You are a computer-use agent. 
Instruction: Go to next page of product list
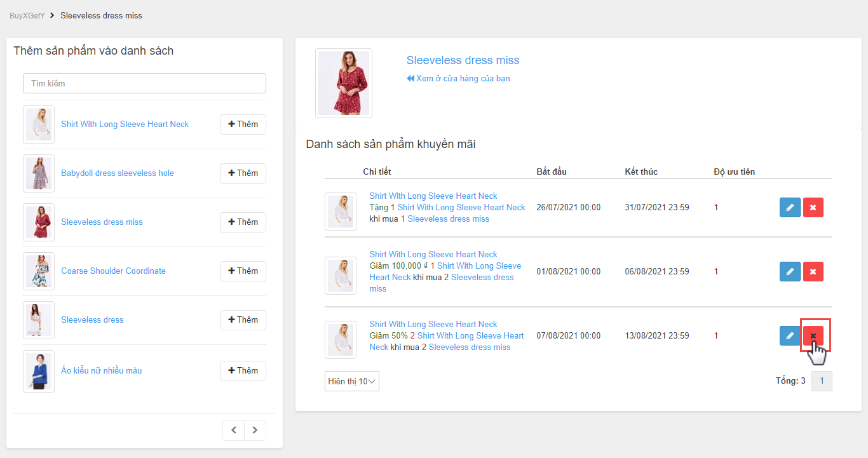tap(255, 430)
